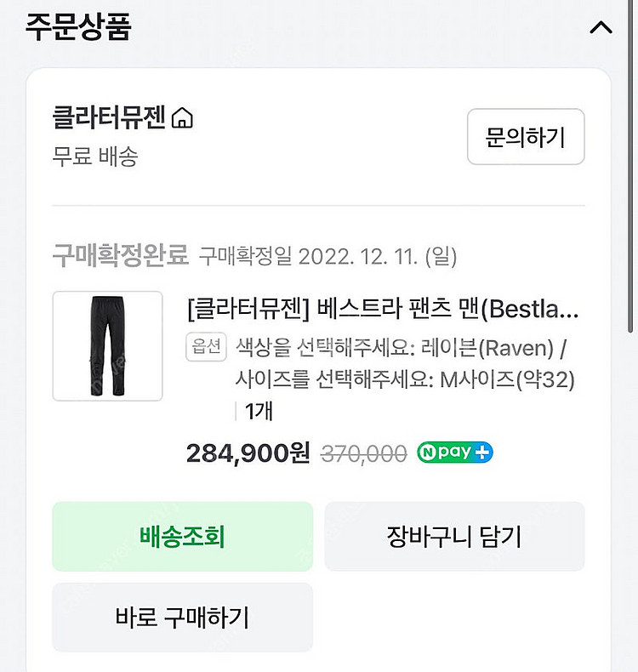This screenshot has width=638, height=672.
Task: Add item via 장바구니 담기
Action: [454, 537]
